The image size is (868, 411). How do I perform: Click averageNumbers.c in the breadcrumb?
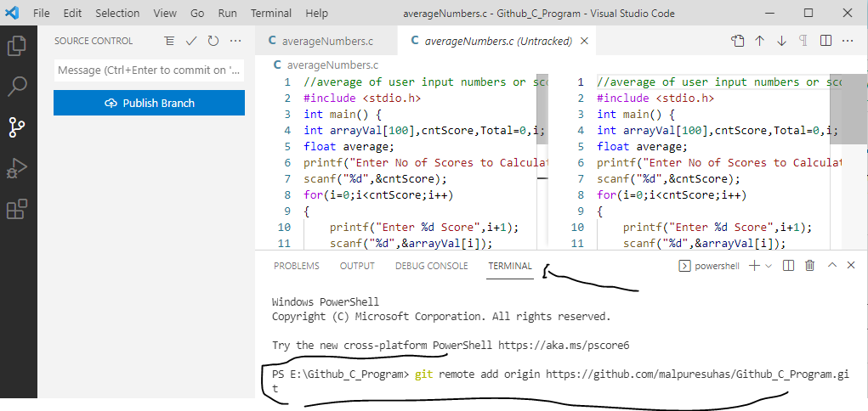333,65
